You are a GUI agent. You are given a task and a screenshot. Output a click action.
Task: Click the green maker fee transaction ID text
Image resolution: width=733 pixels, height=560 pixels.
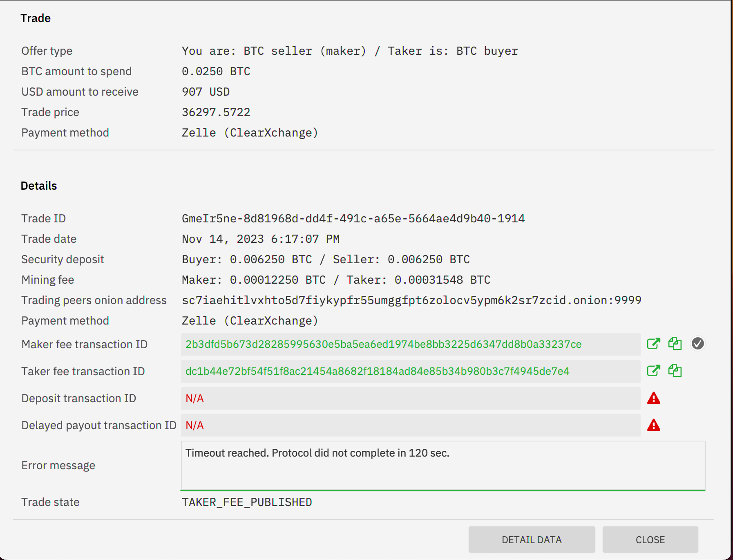(383, 344)
